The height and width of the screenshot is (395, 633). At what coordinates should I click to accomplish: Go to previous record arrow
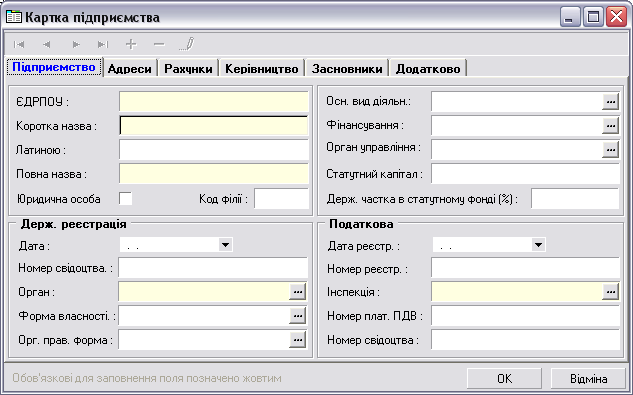click(x=47, y=44)
